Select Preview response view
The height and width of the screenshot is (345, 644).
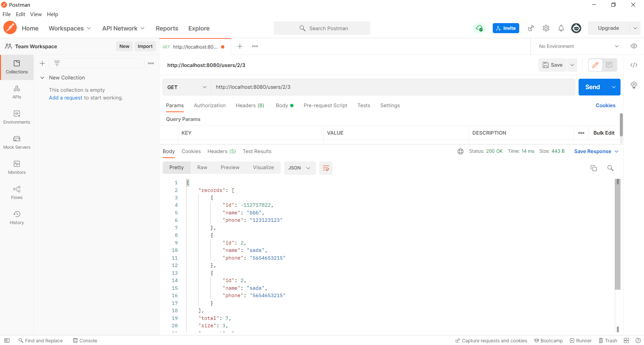230,167
